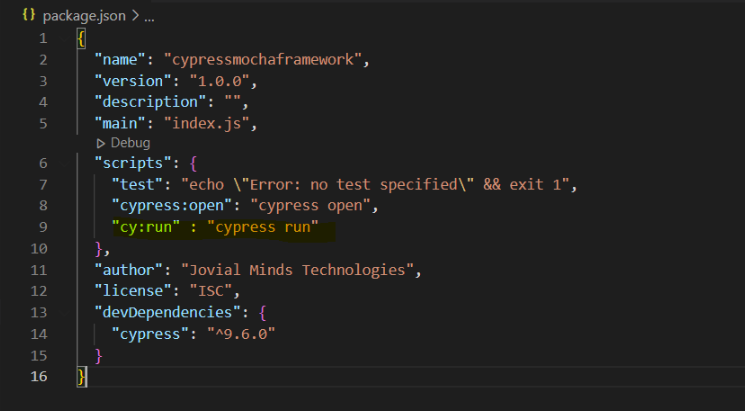Click the "^9.6.0" version value
Screen dimensions: 745x411
pyautogui.click(x=241, y=334)
